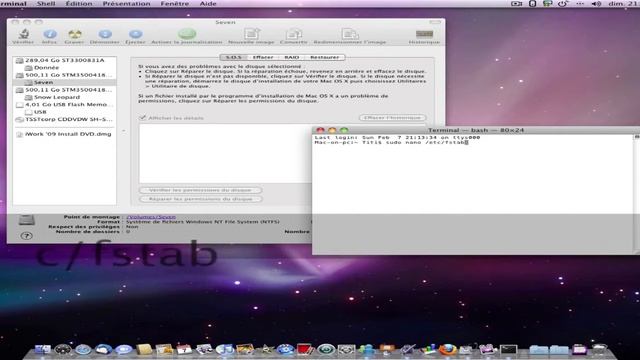640x360 pixels.
Task: Open the Firefox icon in the Dock
Action: pos(448,349)
